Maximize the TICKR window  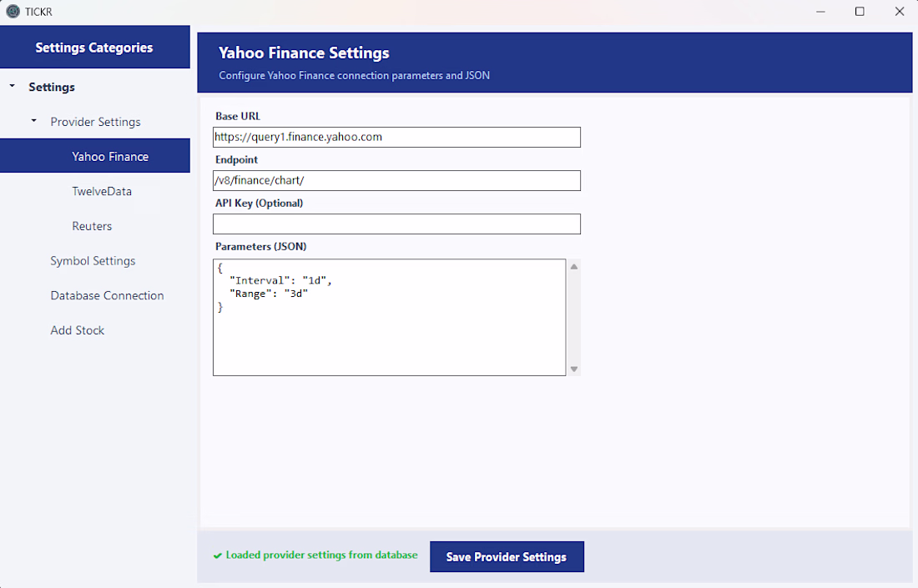pyautogui.click(x=860, y=12)
